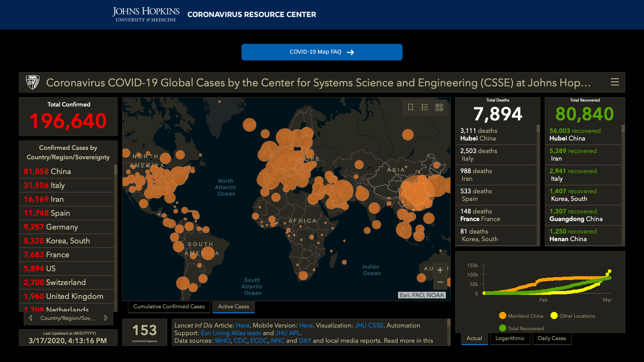Show the map legend list icon
This screenshot has width=644, height=362.
coord(425,107)
